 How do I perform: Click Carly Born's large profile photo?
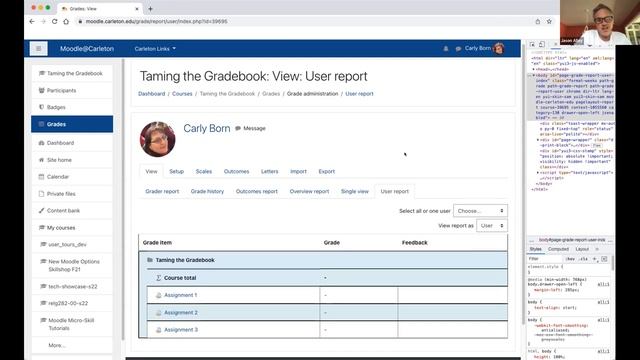(x=158, y=139)
